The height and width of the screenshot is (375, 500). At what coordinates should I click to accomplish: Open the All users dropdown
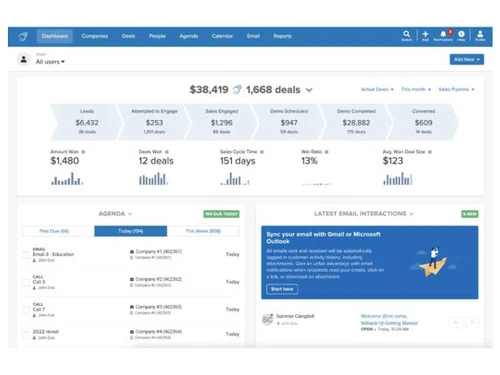click(x=50, y=62)
